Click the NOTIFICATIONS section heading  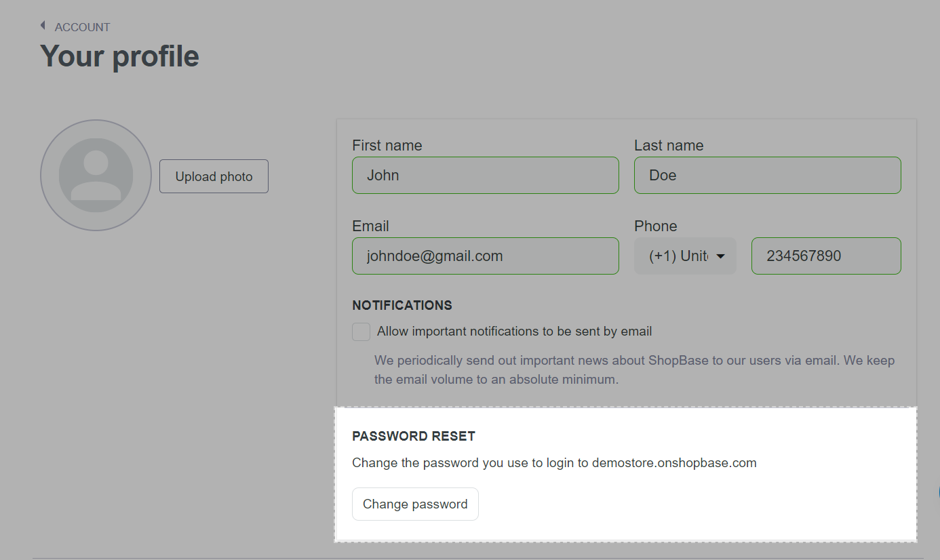pyautogui.click(x=402, y=305)
